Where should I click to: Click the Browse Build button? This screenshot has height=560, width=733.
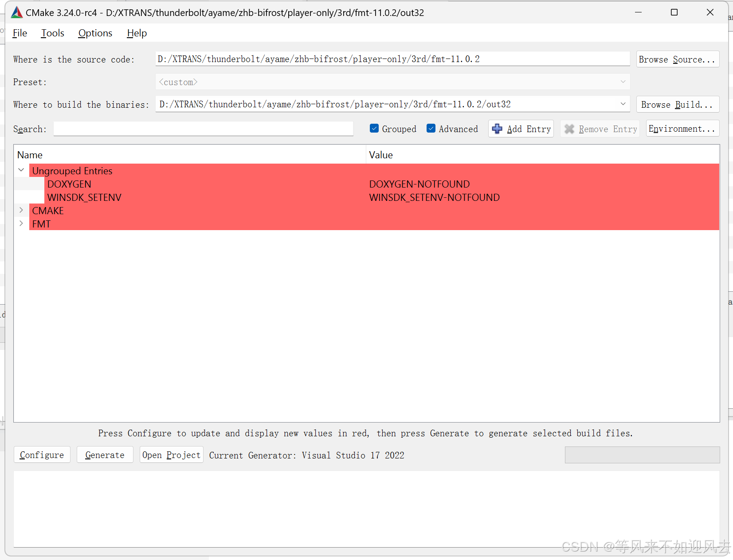coord(678,105)
